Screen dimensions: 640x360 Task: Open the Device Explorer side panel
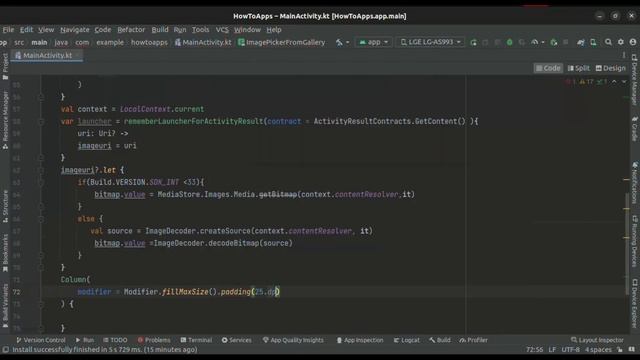[635, 303]
